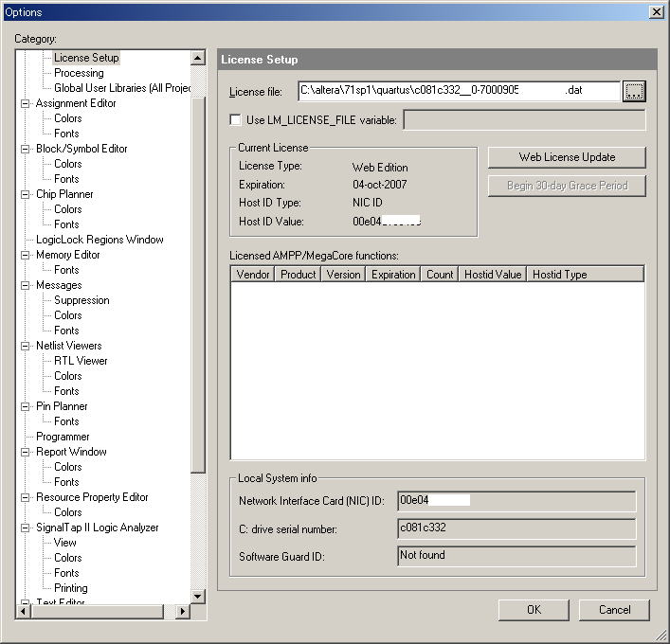Sort by the Vendor column header
The width and height of the screenshot is (670, 644).
tap(253, 275)
